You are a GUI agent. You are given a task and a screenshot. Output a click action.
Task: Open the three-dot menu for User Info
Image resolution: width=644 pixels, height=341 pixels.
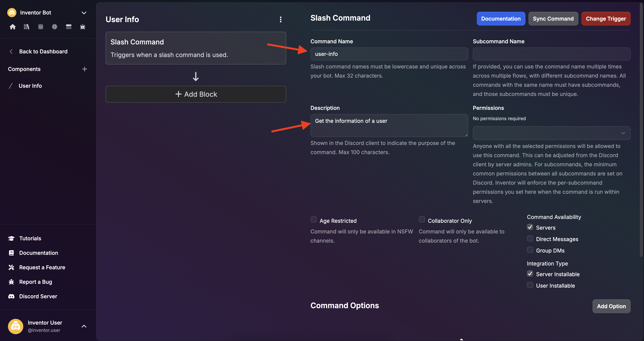pyautogui.click(x=280, y=19)
